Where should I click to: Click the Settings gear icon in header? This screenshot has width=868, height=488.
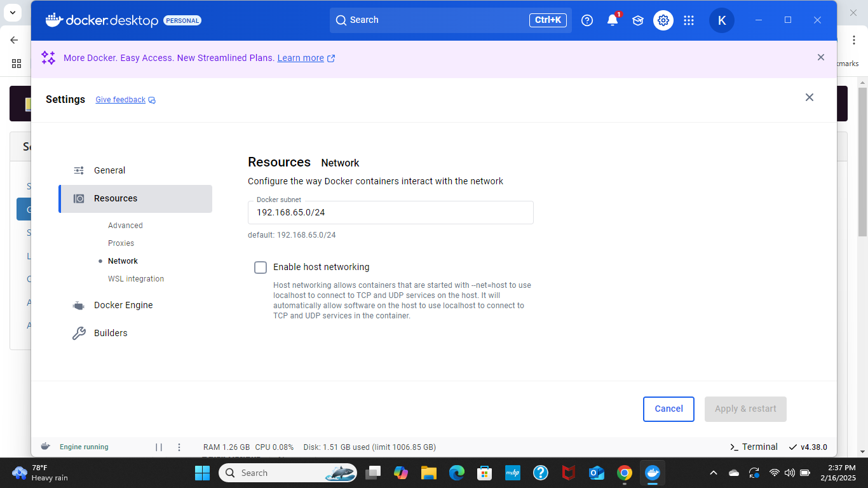point(663,20)
